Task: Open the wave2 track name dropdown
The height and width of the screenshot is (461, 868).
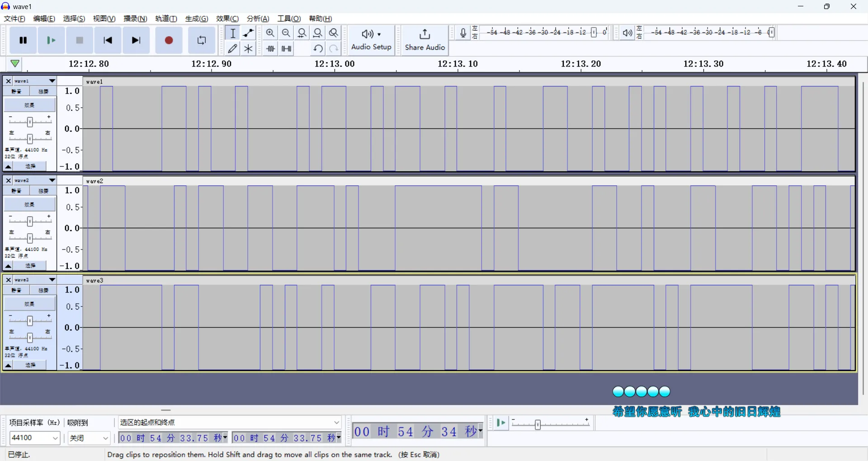Action: [x=35, y=180]
